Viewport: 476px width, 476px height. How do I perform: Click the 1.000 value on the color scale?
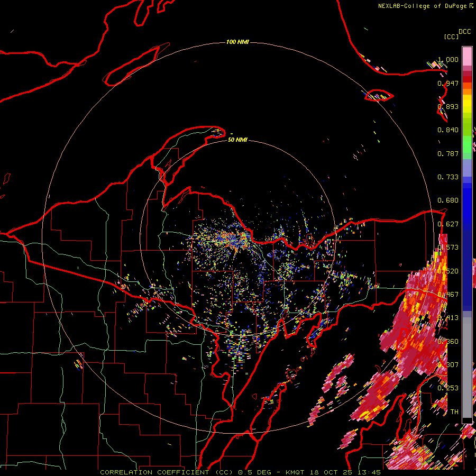pos(448,59)
